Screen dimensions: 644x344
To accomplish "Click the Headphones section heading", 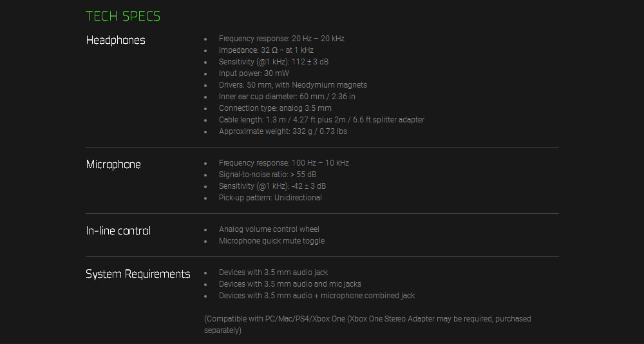I will pos(116,40).
